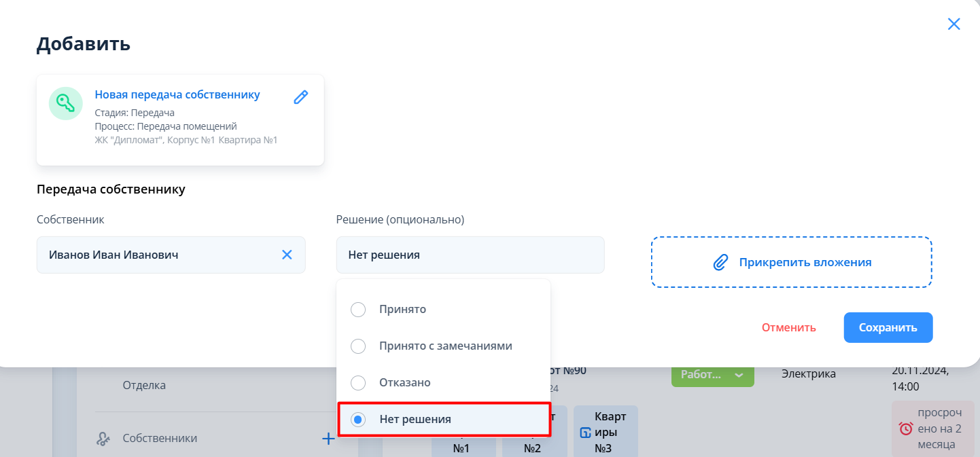
Task: Select the Принято radio option
Action: tap(358, 310)
